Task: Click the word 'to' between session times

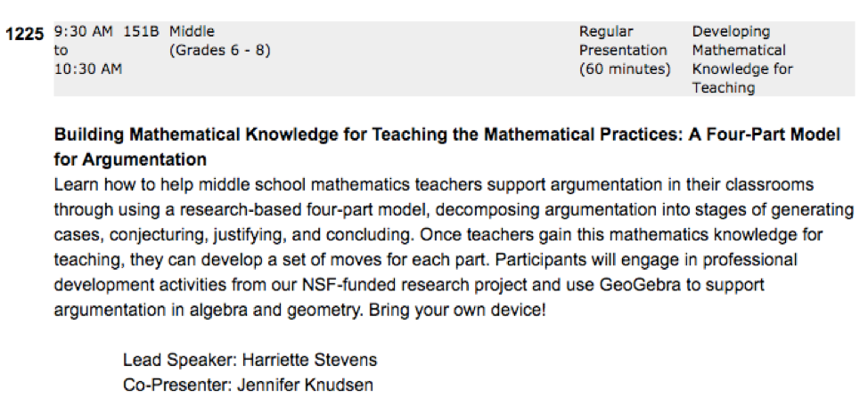Action: click(61, 51)
